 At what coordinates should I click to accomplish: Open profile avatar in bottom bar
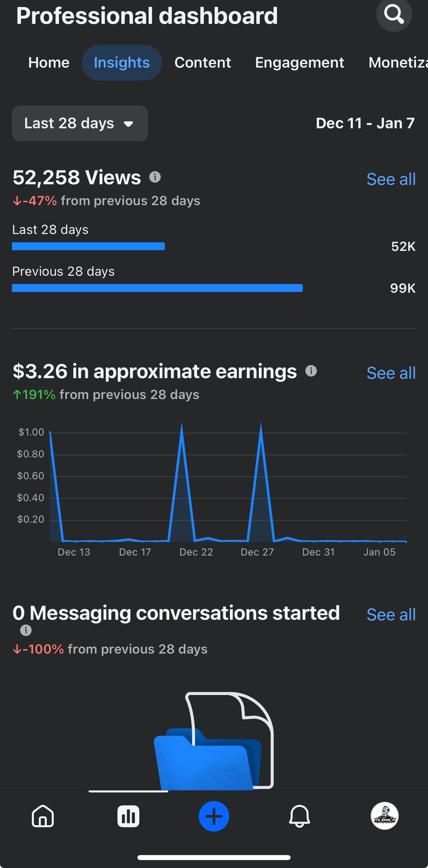click(x=385, y=816)
